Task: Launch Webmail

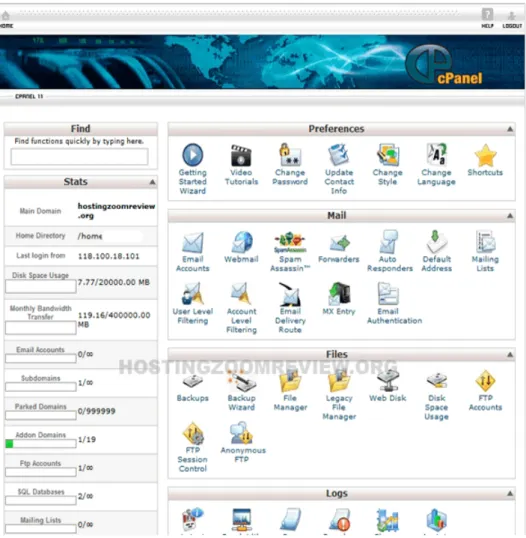Action: point(241,243)
